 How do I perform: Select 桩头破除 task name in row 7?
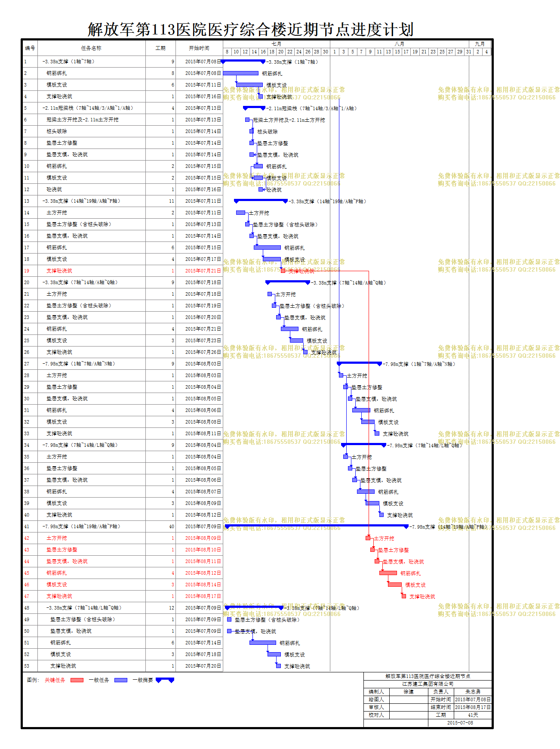(57, 131)
